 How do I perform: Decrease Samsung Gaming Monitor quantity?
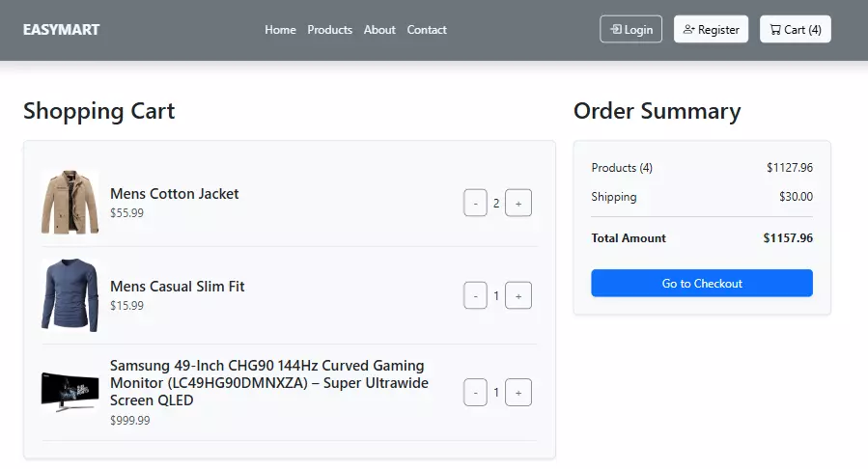[x=475, y=393]
